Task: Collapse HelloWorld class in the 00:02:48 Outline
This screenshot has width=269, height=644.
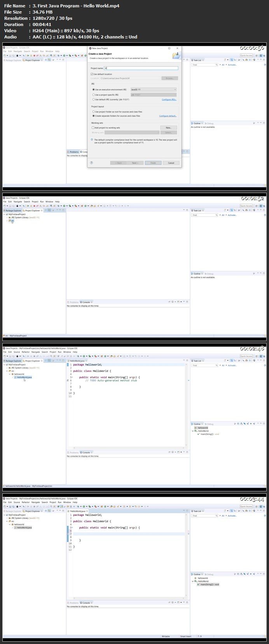Action: [192, 431]
